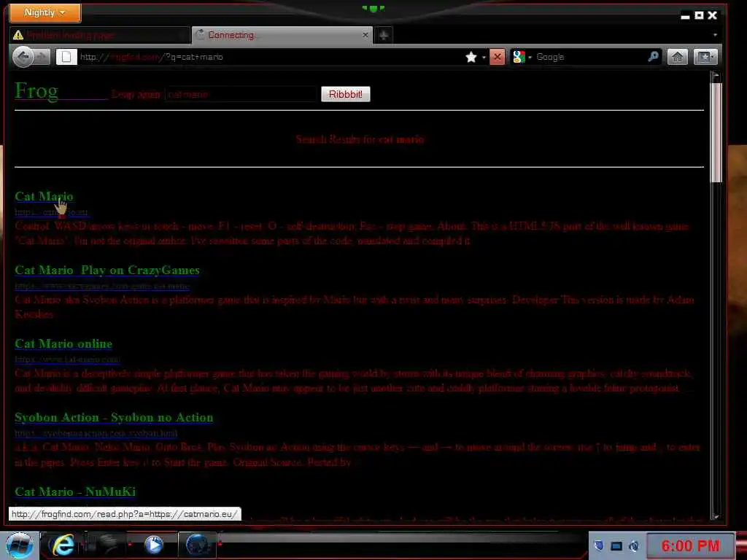The image size is (747, 560).
Task: Click the scrollbar down arrow
Action: [716, 516]
